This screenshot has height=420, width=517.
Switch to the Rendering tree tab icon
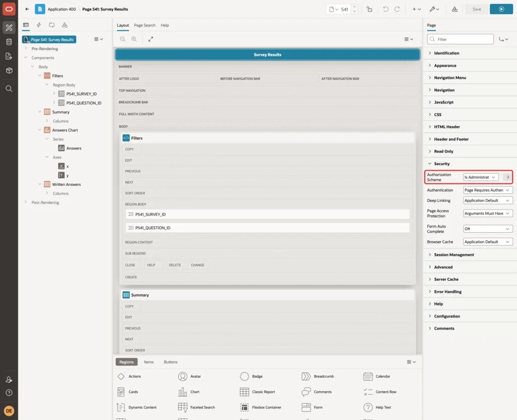26,25
